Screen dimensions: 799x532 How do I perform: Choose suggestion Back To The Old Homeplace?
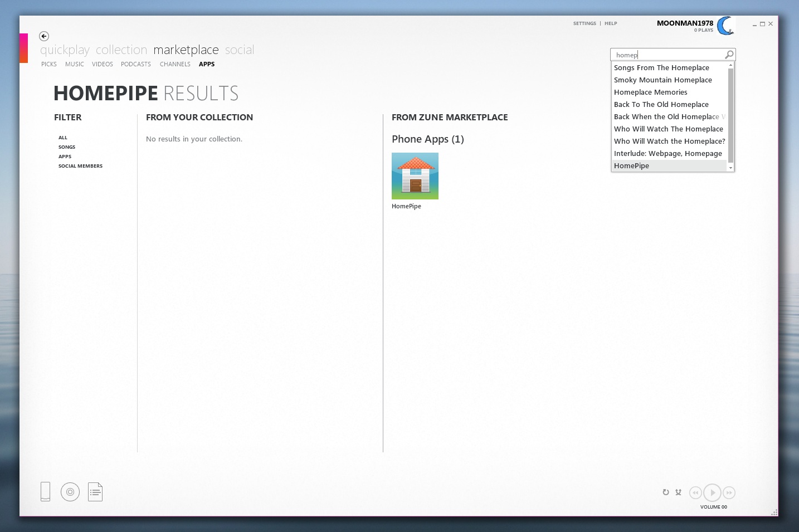pos(669,104)
